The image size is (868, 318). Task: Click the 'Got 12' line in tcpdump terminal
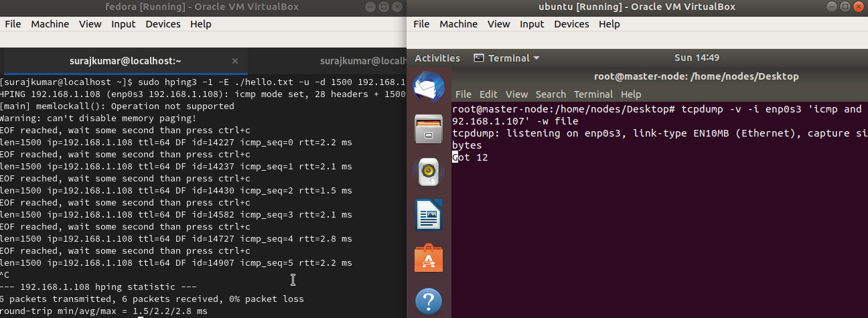[470, 157]
